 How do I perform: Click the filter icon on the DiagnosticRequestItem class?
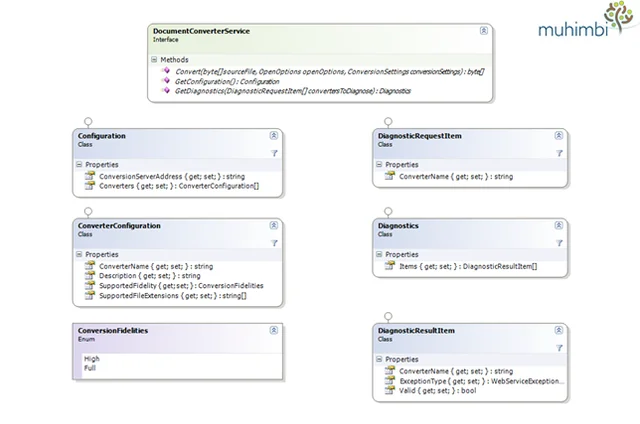(559, 153)
